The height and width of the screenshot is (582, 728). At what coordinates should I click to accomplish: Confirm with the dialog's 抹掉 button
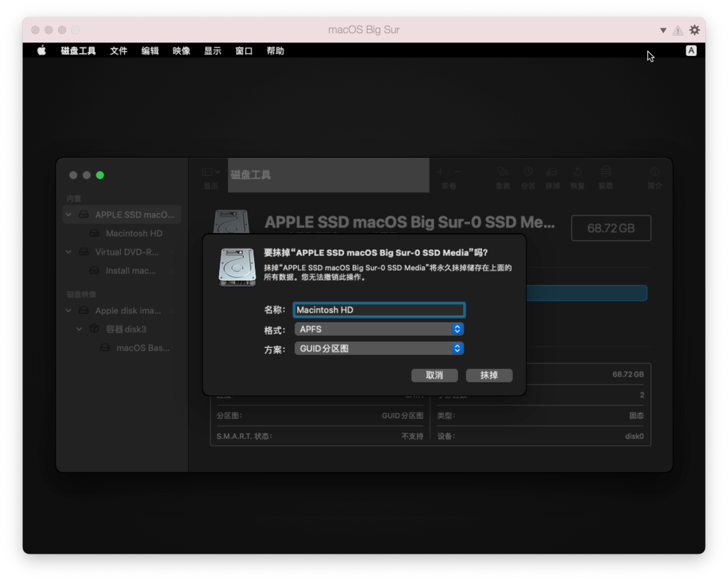[489, 375]
